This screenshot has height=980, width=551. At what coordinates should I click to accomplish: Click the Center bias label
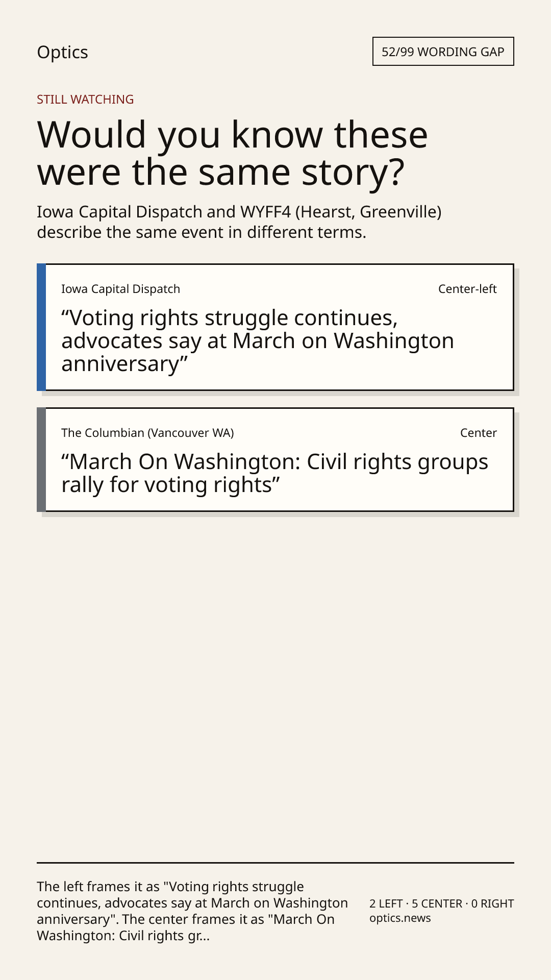(479, 433)
